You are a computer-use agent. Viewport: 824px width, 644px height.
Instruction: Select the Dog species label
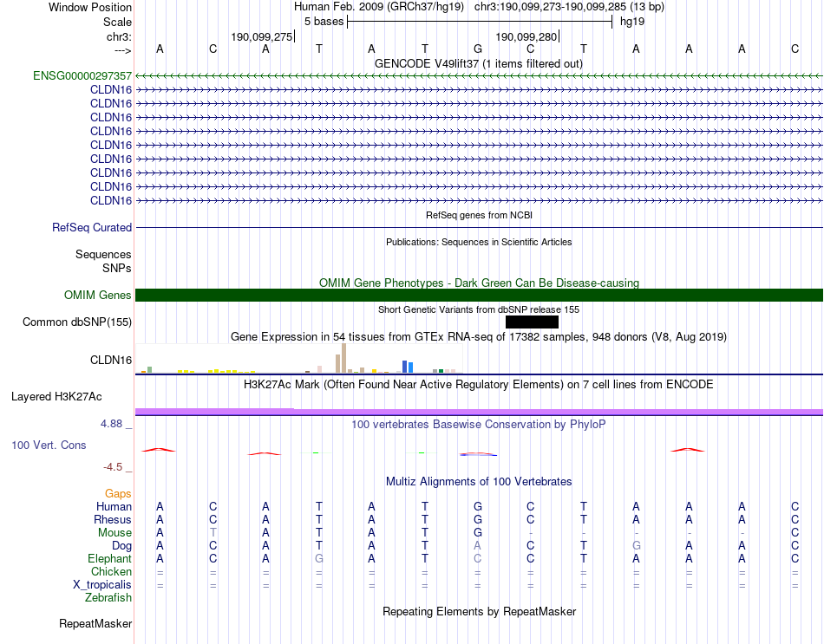click(121, 546)
